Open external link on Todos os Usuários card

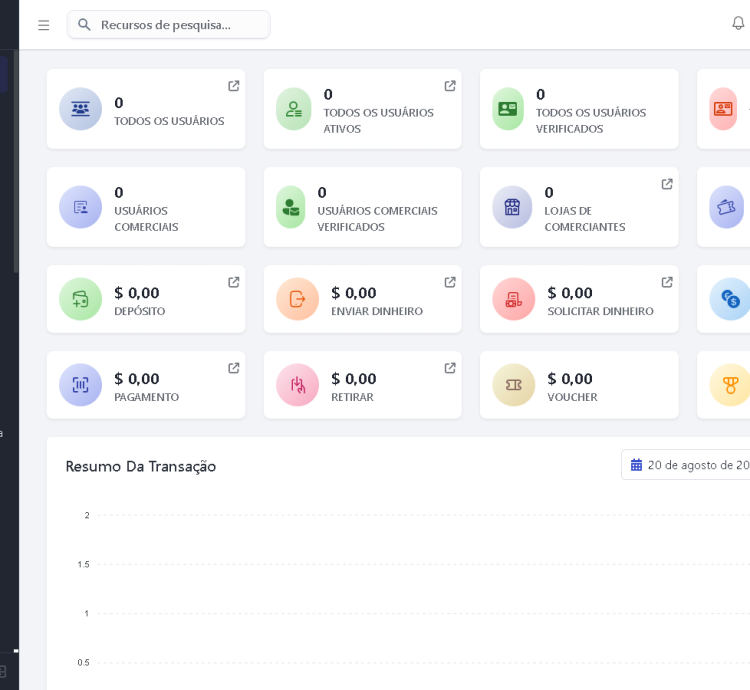pos(233,86)
